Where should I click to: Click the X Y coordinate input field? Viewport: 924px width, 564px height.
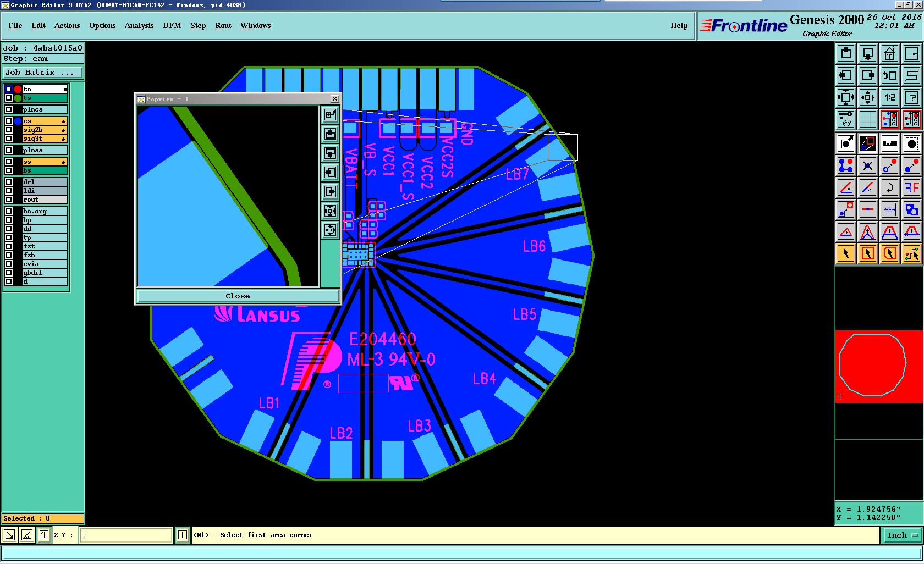pos(127,535)
